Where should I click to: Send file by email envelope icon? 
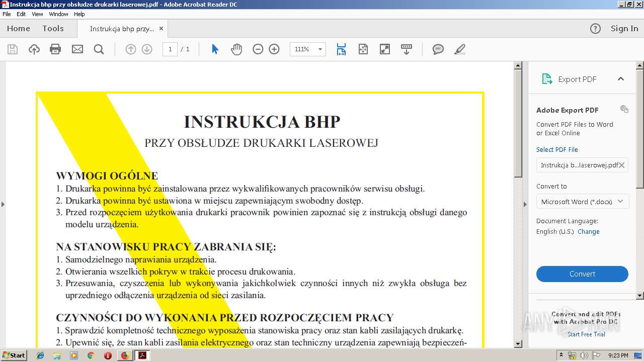77,49
